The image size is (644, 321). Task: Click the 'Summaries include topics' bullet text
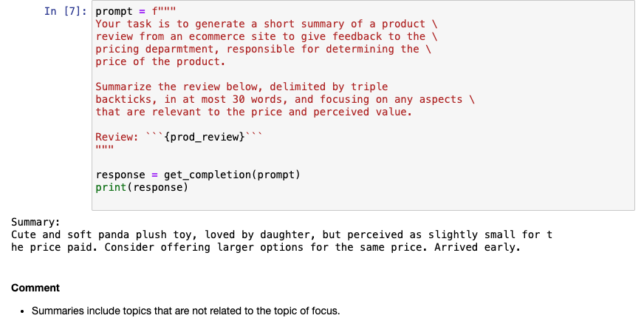tap(185, 311)
